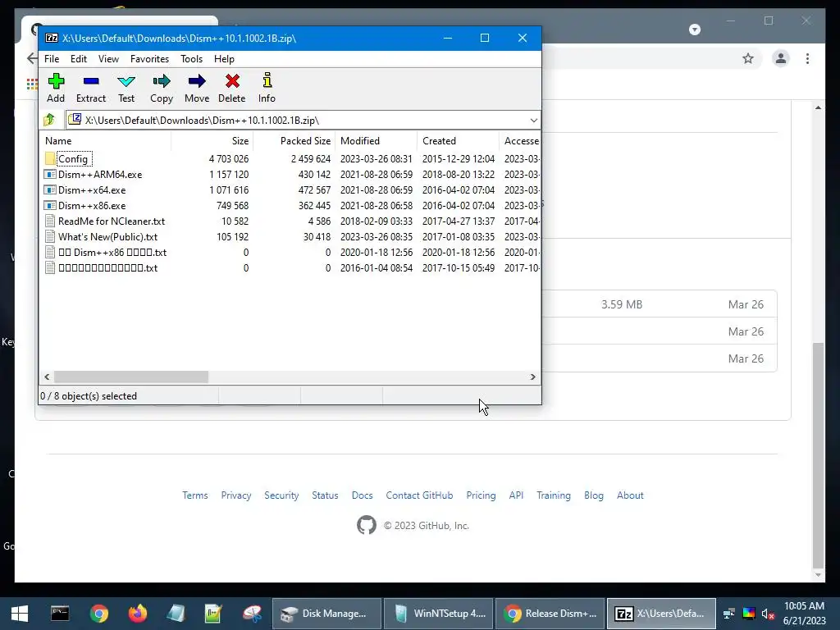Open the Contact GitHub link
Screen dimensions: 840x630
tap(419, 495)
